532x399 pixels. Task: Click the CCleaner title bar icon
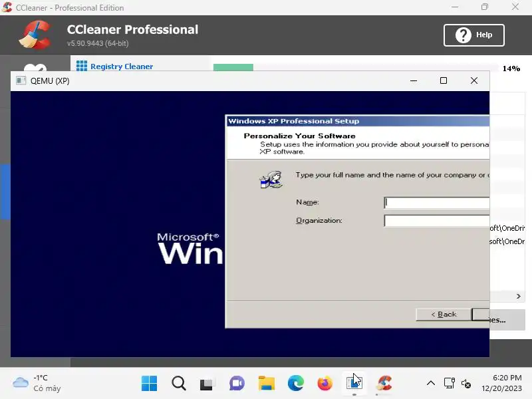click(x=7, y=7)
